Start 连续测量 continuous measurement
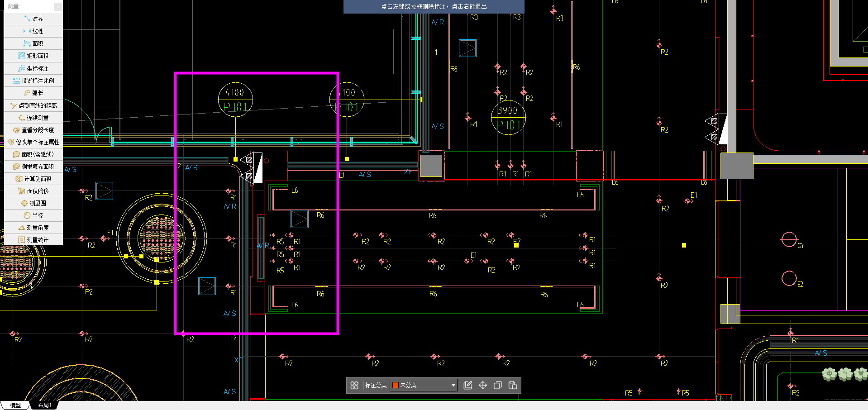Screen dimensions: 868x410 click(33, 118)
